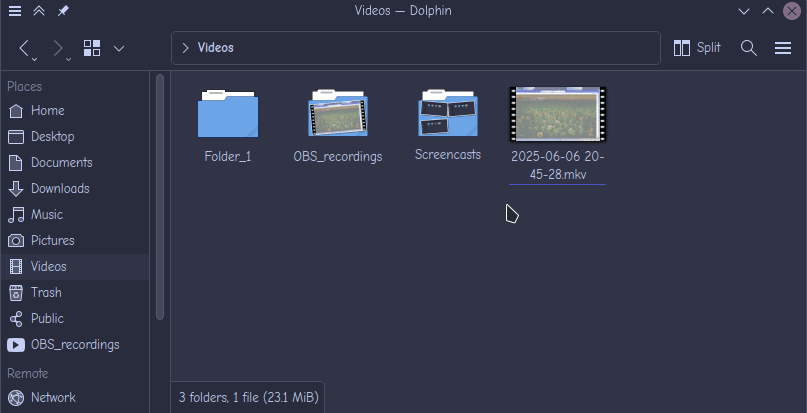This screenshot has width=807, height=413.
Task: Toggle pin window on all desktops
Action: (x=64, y=11)
